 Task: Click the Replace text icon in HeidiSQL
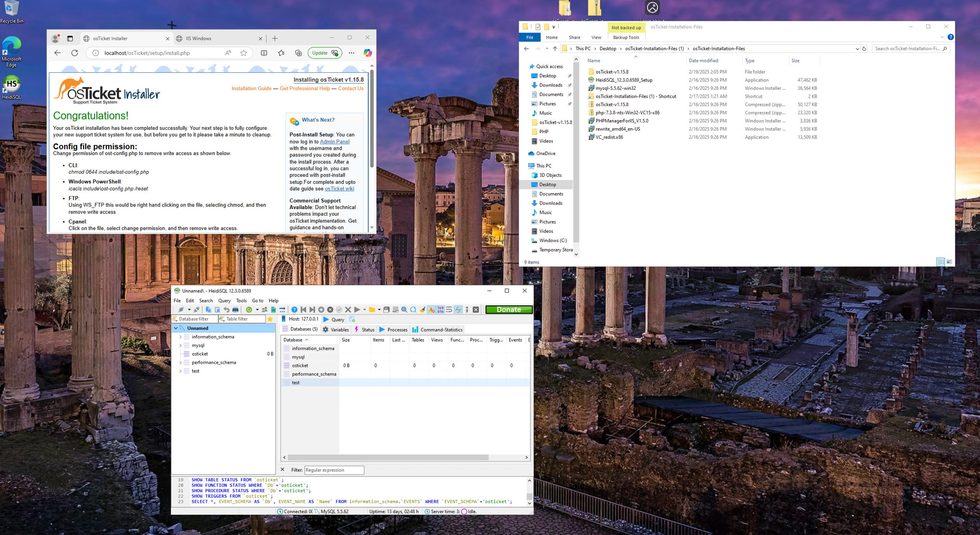[413, 310]
